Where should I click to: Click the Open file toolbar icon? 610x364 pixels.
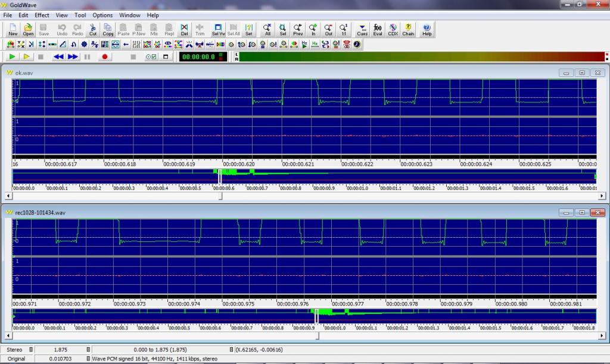point(28,29)
